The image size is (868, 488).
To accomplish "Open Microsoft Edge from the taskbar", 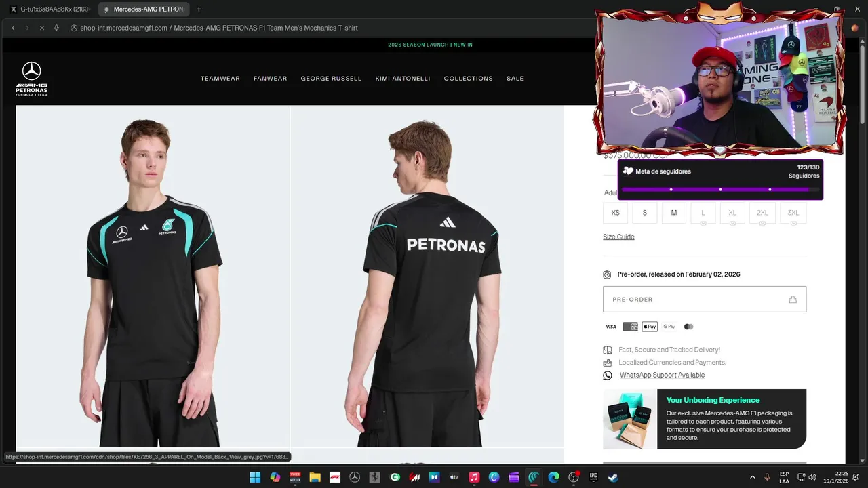I will pyautogui.click(x=553, y=477).
